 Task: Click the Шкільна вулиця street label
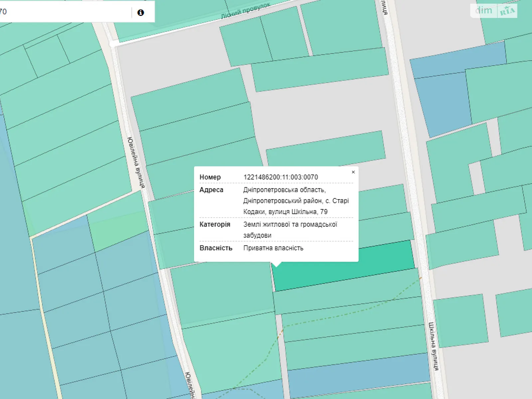[433, 346]
